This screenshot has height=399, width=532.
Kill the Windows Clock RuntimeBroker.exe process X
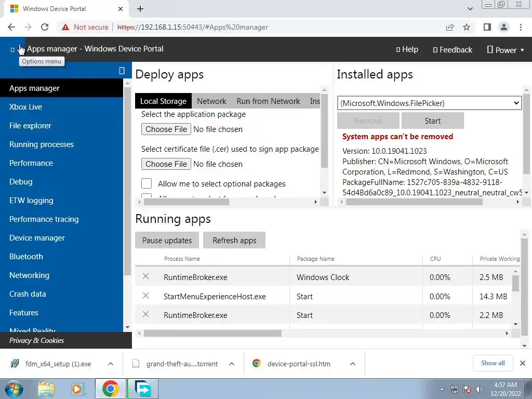click(146, 276)
